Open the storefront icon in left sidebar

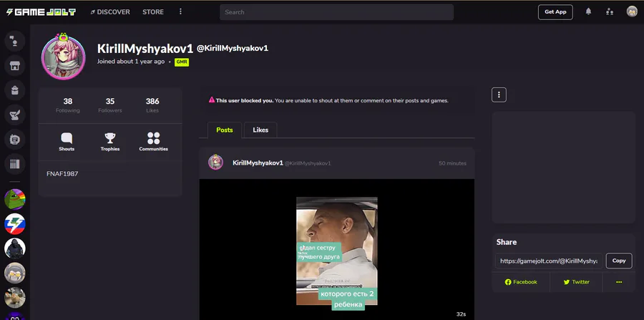pos(15,66)
